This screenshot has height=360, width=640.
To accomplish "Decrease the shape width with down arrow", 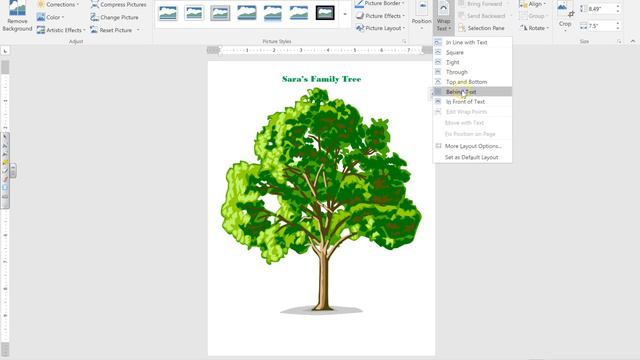I will coord(618,28).
